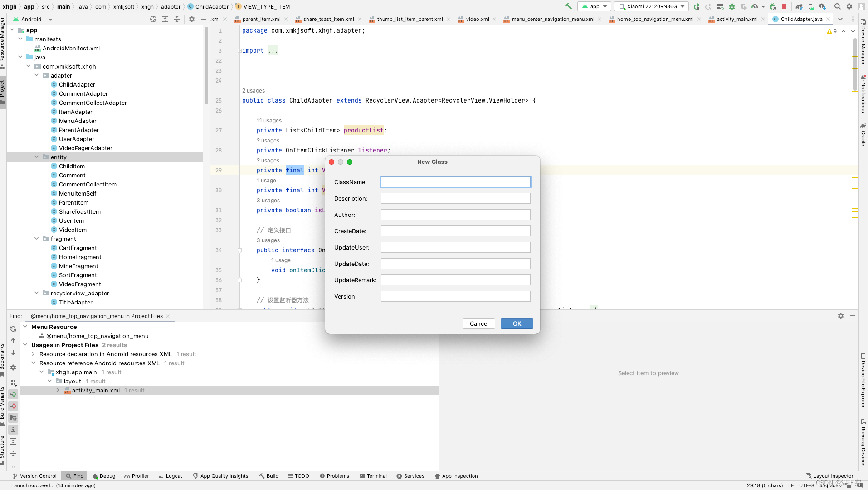868x490 pixels.
Task: Collapse the fragment package folder
Action: point(37,239)
